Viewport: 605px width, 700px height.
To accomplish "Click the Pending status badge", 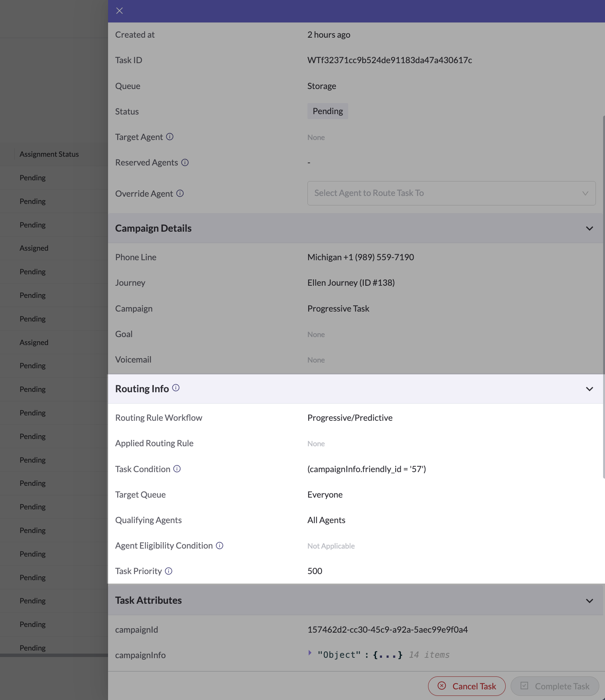I will coord(328,111).
